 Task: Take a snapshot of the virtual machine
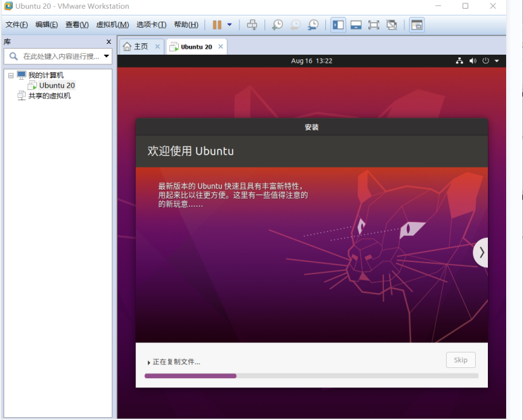click(x=277, y=25)
